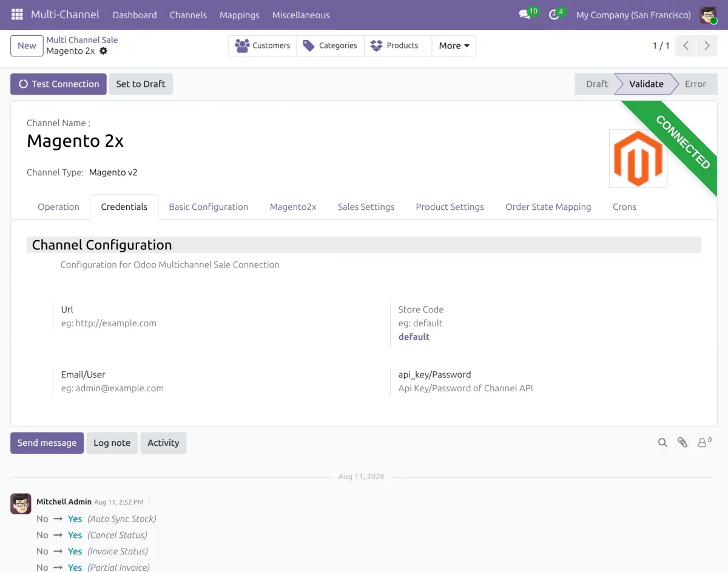Switch to the Crons tab
This screenshot has width=728, height=572.
click(x=624, y=207)
